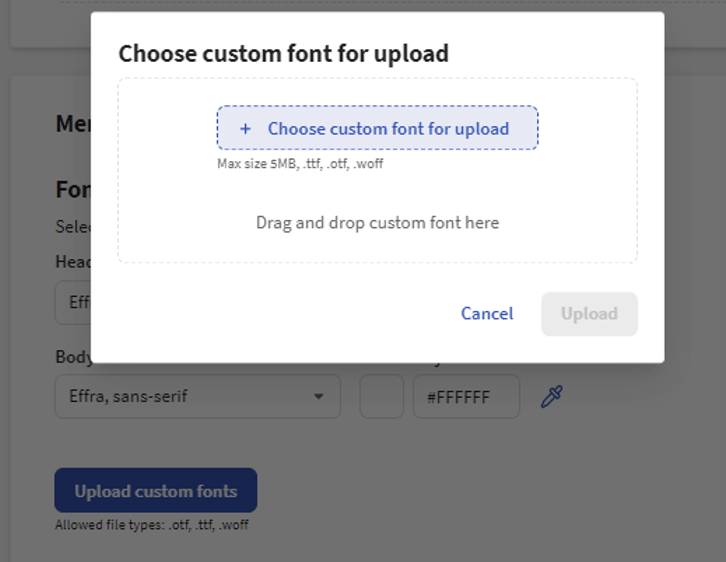726x562 pixels.
Task: Select the white color swatch box
Action: pos(381,397)
